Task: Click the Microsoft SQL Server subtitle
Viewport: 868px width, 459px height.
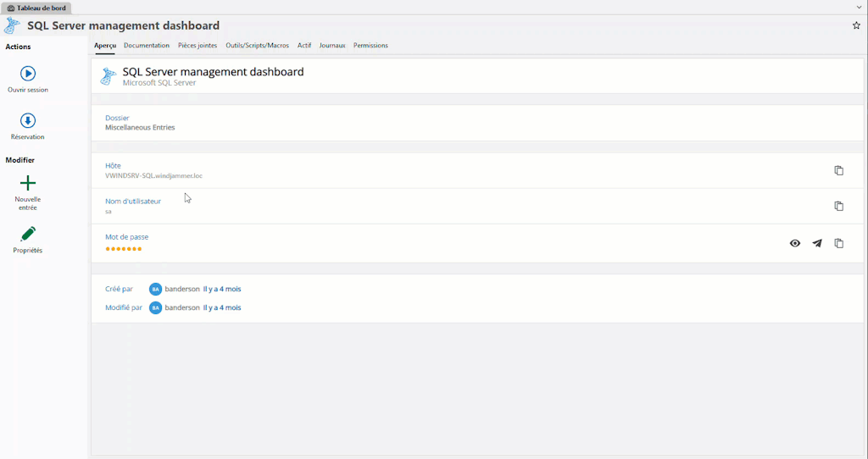Action: [x=159, y=83]
